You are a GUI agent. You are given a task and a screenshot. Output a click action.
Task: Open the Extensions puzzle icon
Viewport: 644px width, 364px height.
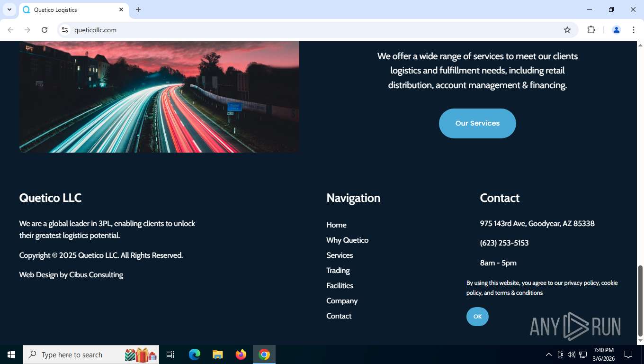tap(591, 30)
